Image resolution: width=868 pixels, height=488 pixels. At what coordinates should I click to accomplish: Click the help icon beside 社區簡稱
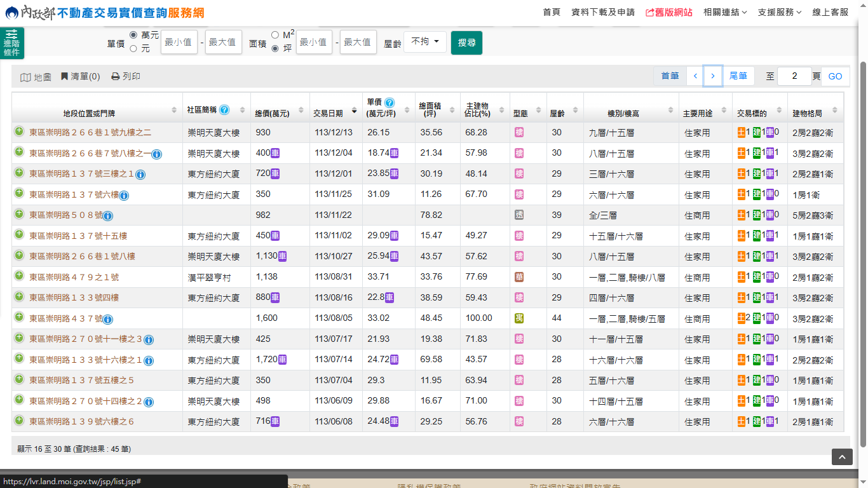(x=224, y=109)
